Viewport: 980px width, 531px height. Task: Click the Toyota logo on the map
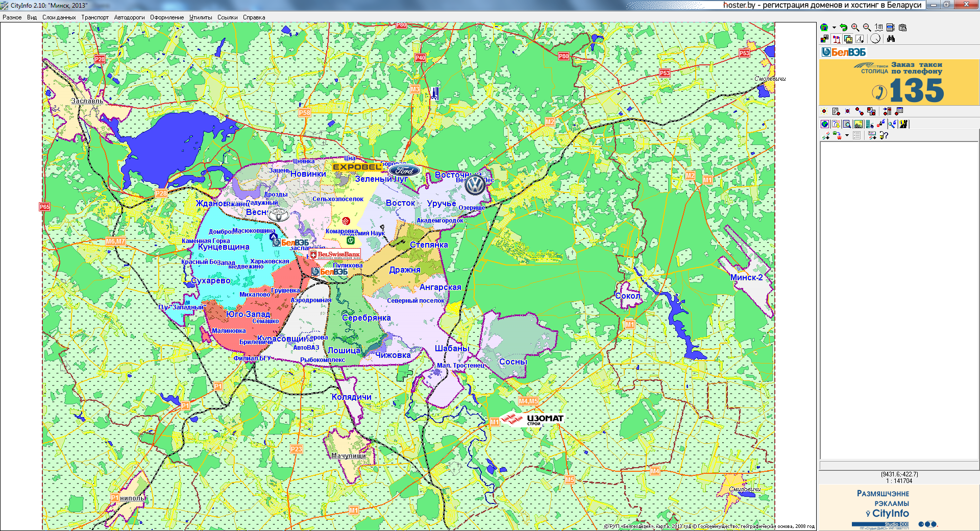(279, 215)
